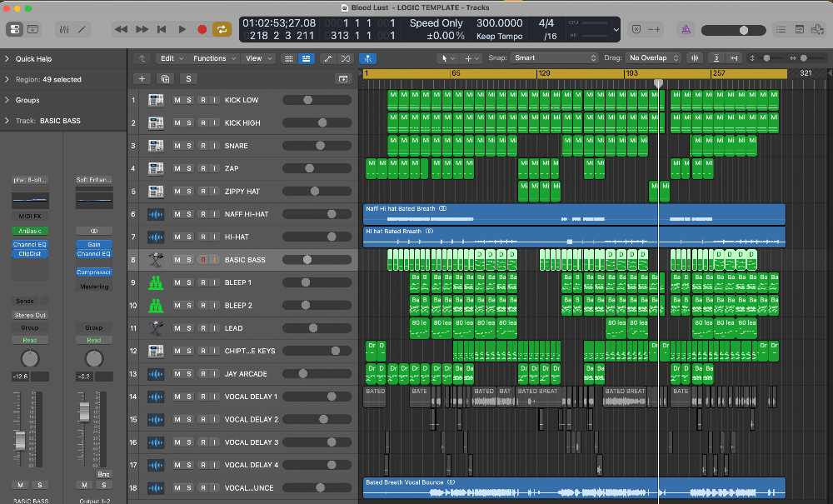Start playback with the Play button

coord(182,29)
